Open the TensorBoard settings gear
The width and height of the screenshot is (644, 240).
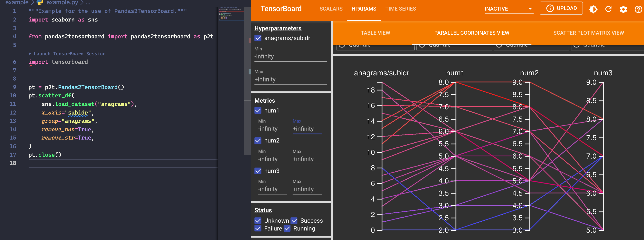[x=623, y=9]
